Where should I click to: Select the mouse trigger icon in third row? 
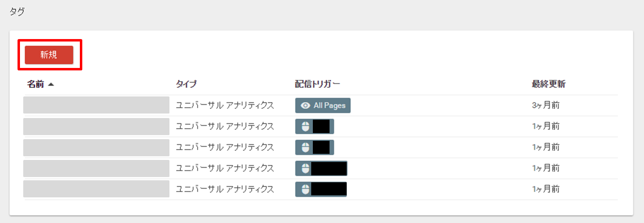tap(305, 147)
